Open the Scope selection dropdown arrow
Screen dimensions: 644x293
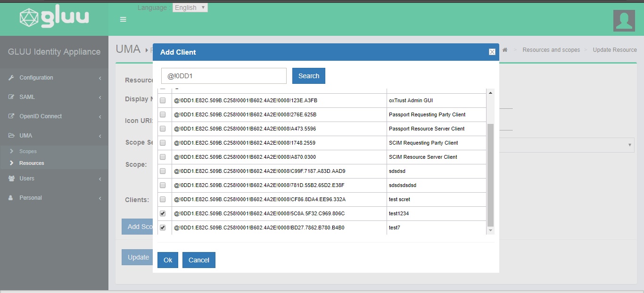click(x=629, y=145)
